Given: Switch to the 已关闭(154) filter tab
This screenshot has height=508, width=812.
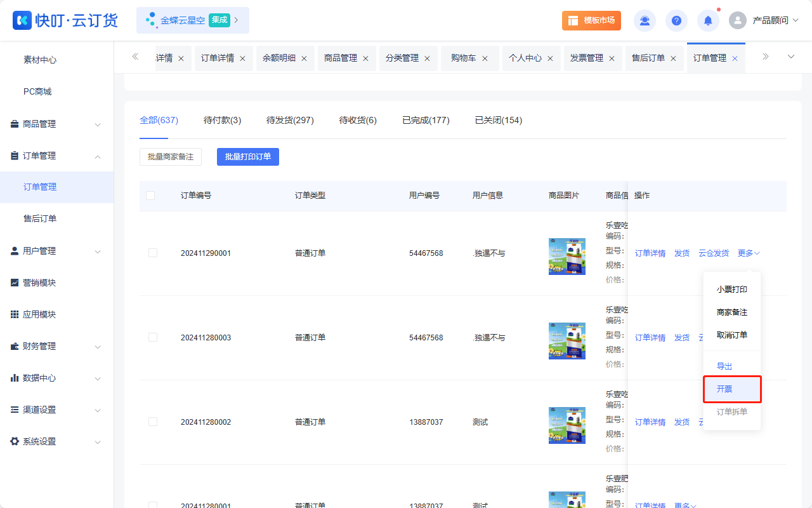Looking at the screenshot, I should click(499, 120).
